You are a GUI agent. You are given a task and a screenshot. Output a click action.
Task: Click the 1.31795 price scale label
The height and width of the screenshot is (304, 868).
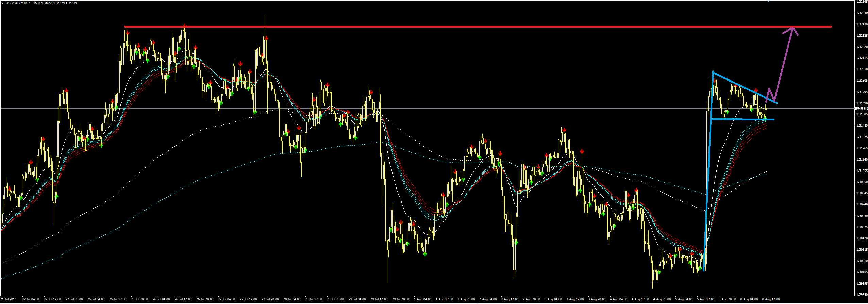click(x=861, y=92)
